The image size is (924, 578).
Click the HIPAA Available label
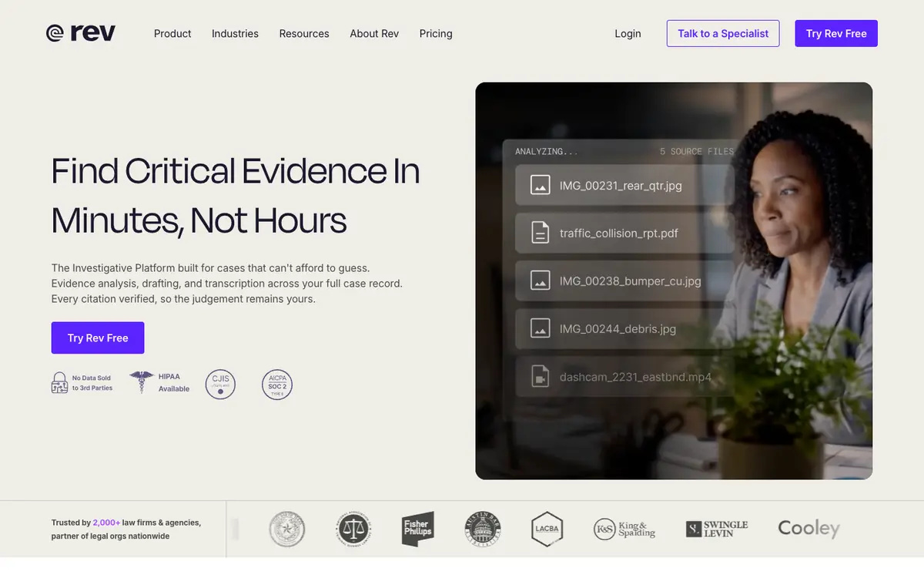pos(174,383)
